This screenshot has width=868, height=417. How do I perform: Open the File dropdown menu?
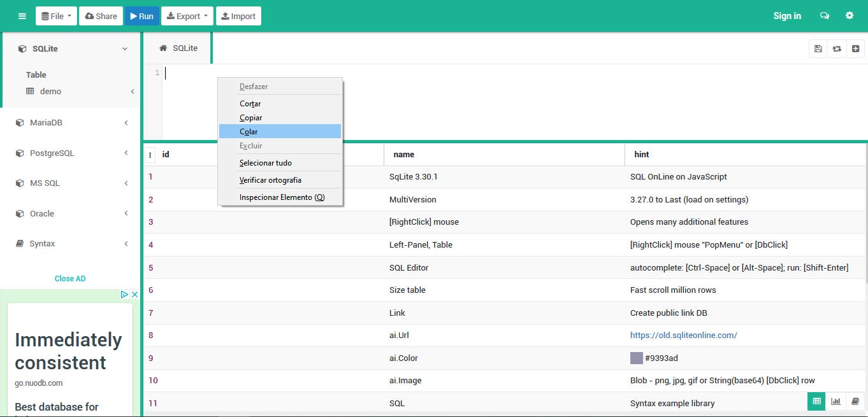tap(56, 16)
